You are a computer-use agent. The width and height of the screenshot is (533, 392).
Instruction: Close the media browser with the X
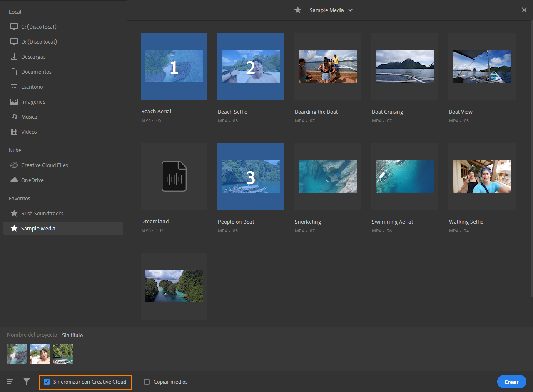[x=524, y=10]
